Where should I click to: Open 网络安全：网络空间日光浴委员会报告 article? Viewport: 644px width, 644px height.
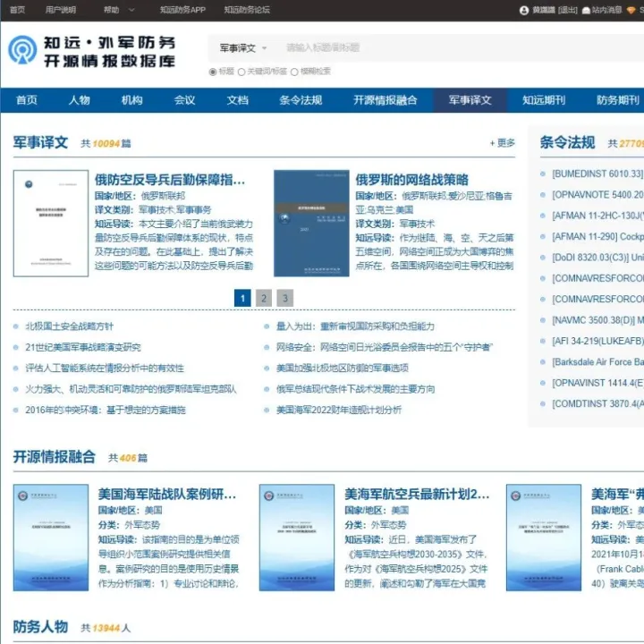385,347
